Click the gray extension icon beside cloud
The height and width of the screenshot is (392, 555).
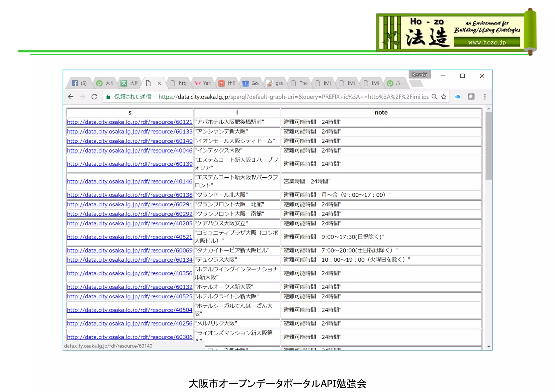coord(471,97)
